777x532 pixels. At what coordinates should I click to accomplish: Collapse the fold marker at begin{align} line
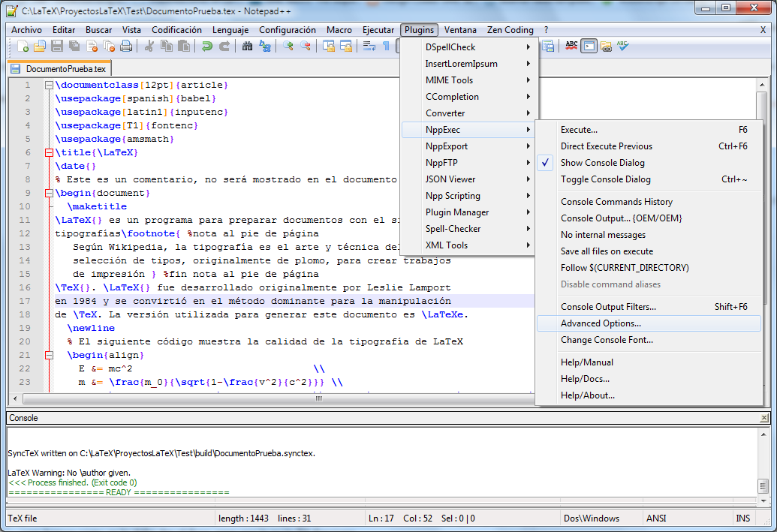click(x=49, y=355)
